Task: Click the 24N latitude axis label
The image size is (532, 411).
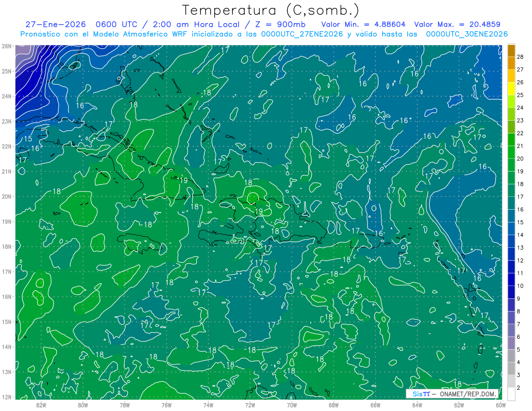Action: pyautogui.click(x=6, y=96)
